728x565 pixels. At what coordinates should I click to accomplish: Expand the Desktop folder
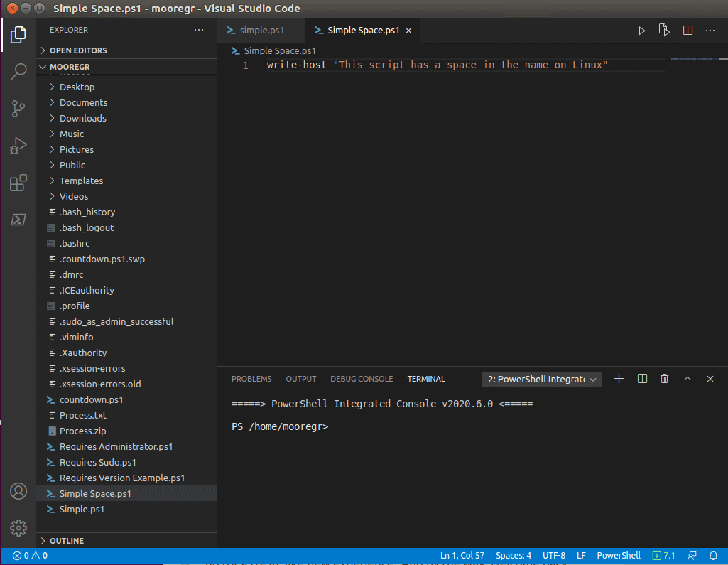pyautogui.click(x=126, y=87)
